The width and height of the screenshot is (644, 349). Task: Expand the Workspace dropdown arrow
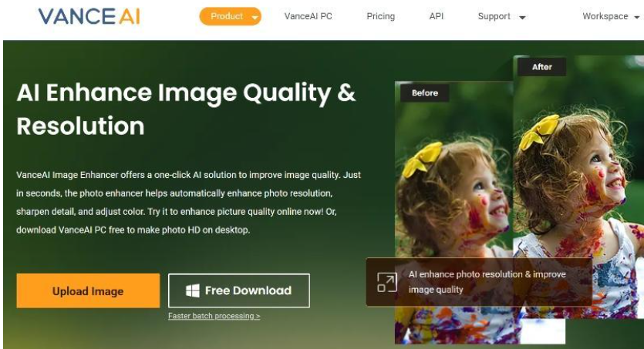[x=636, y=17]
